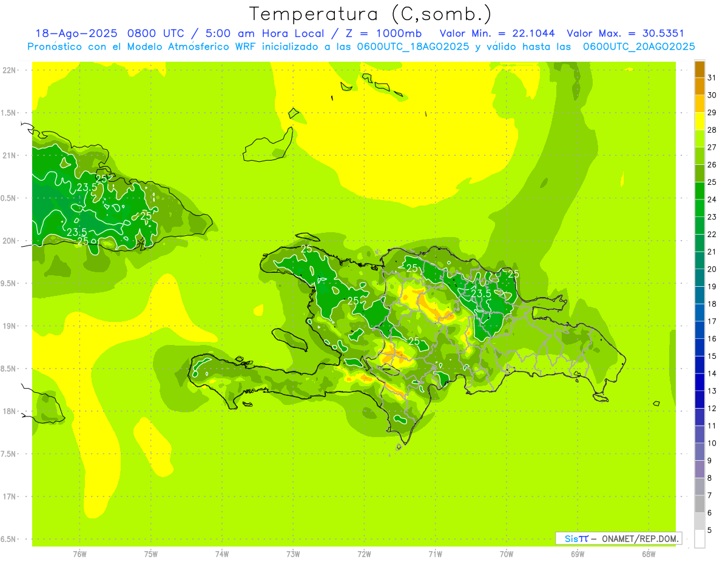Select the '17N' latitude label
The image size is (728, 562).
[x=10, y=497]
